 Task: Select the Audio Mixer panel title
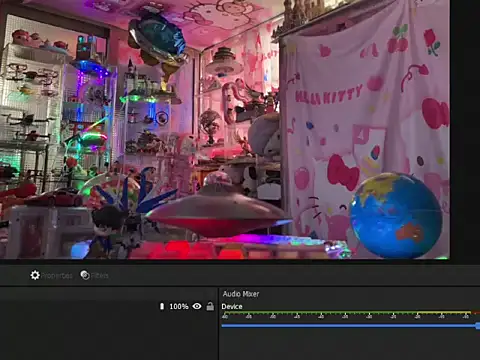241,294
